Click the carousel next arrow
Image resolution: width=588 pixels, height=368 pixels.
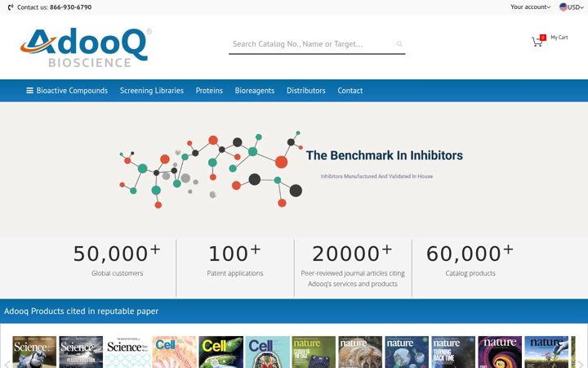581,363
